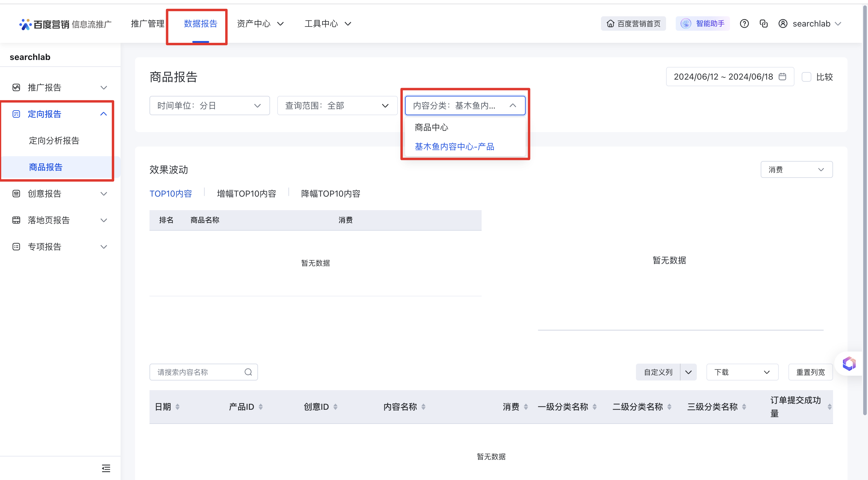Sort the 消费 column in the bottom table

coord(526,407)
